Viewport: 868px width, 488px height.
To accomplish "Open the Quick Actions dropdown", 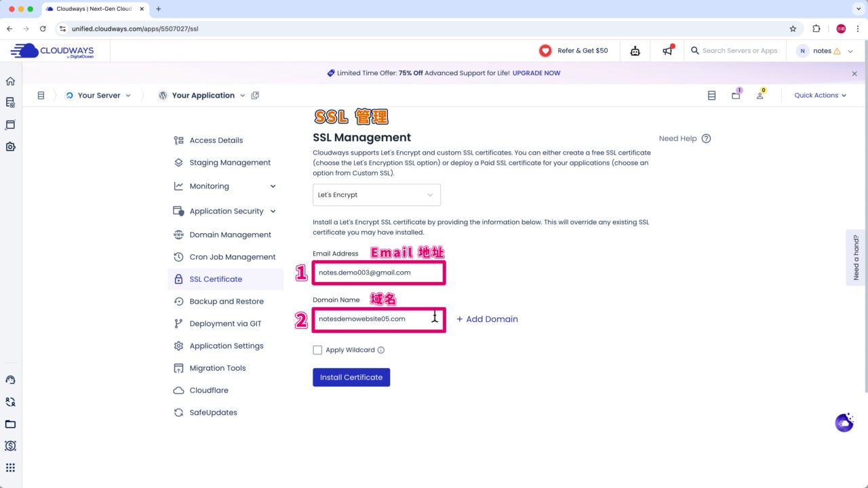I will click(820, 96).
